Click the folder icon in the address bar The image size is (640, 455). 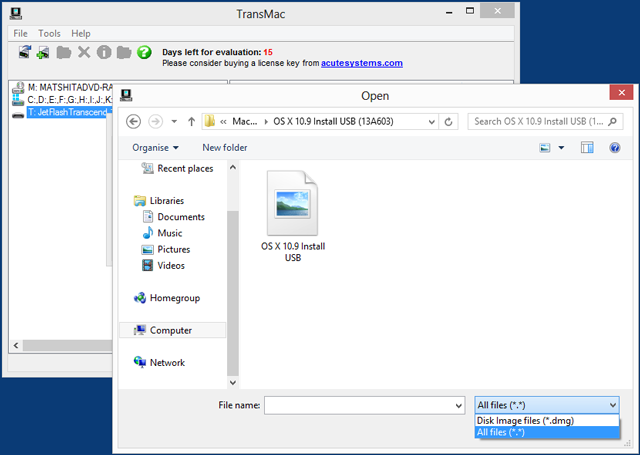[x=209, y=121]
